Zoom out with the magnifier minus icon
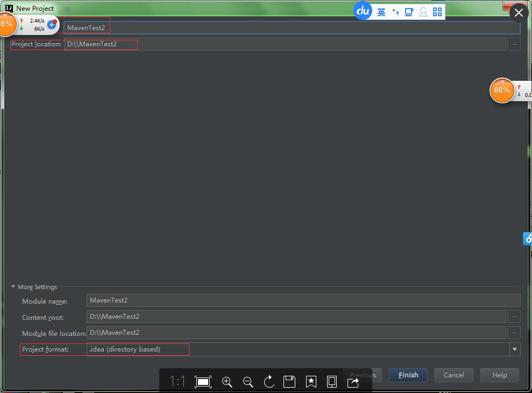532x393 pixels. 248,382
